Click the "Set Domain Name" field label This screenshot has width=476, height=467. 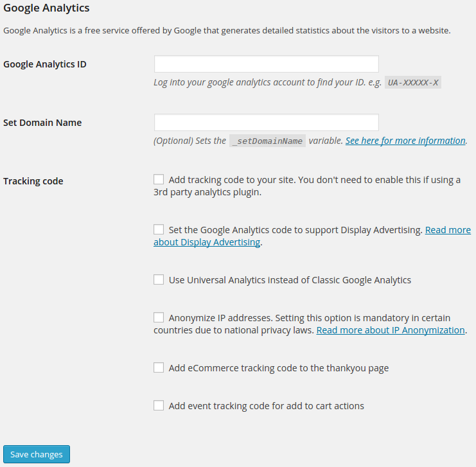42,123
